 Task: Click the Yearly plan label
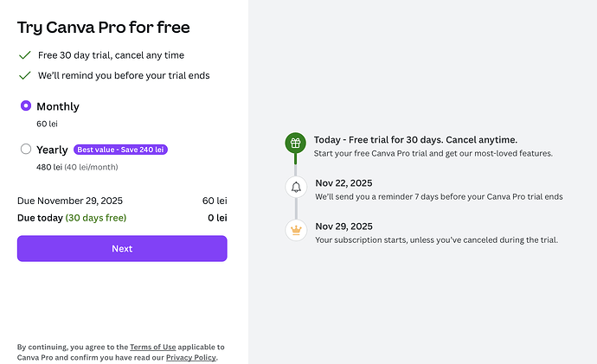[x=52, y=150]
